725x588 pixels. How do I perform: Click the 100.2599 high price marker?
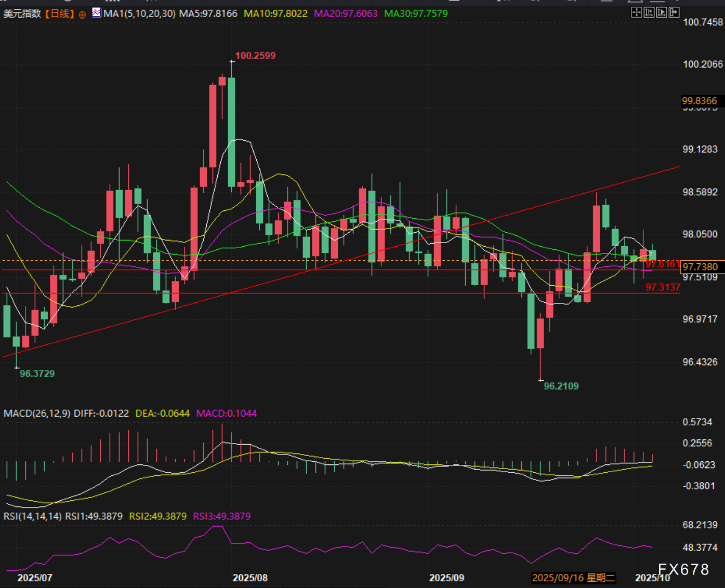[255, 56]
